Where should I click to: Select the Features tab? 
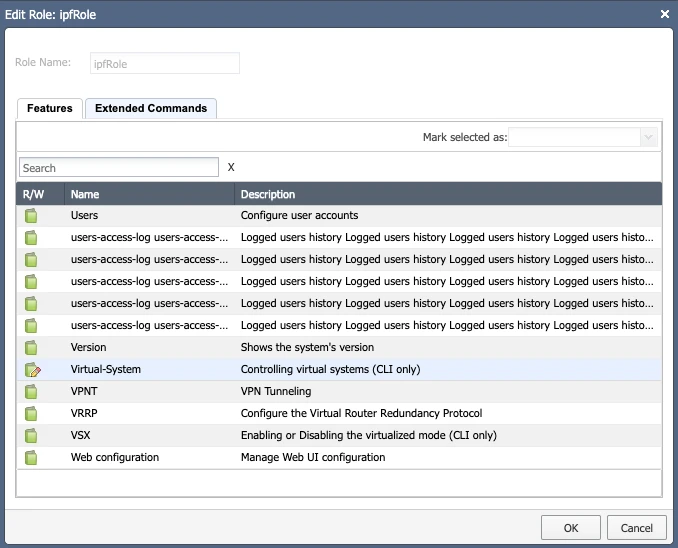50,108
